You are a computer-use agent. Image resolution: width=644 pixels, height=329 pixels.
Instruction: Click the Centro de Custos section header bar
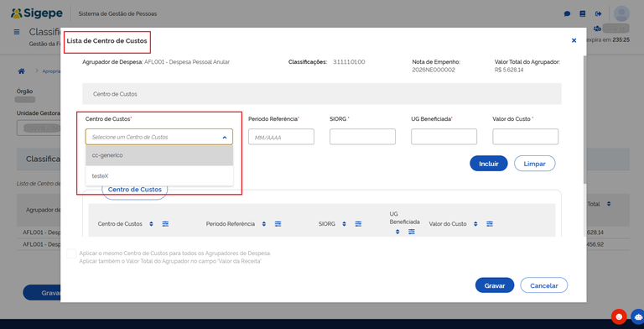[322, 94]
